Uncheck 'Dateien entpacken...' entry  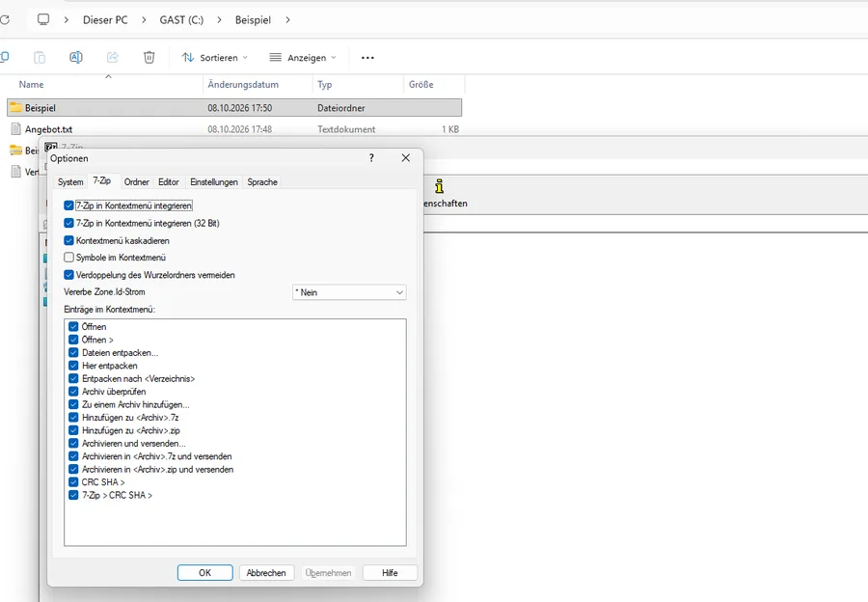coord(73,352)
